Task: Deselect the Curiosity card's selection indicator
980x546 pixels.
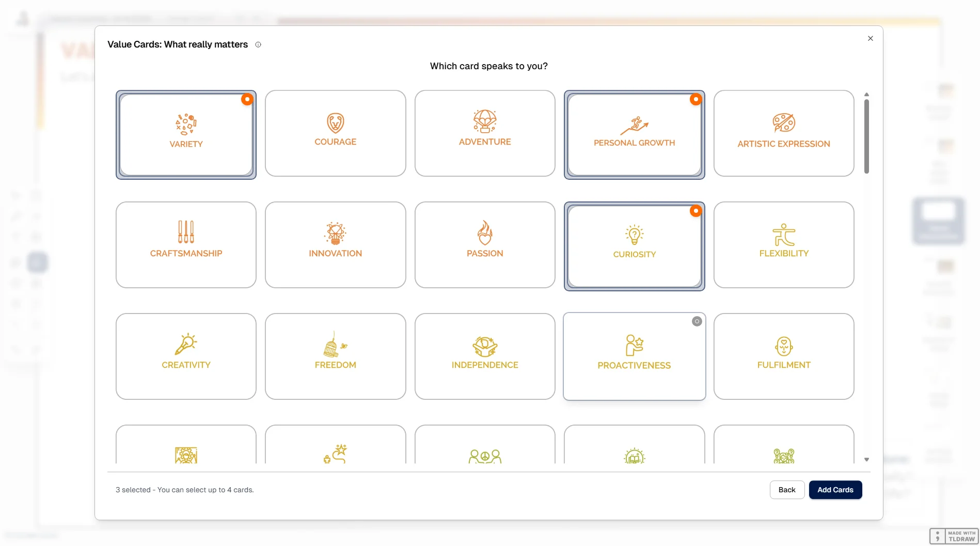Action: coord(696,211)
